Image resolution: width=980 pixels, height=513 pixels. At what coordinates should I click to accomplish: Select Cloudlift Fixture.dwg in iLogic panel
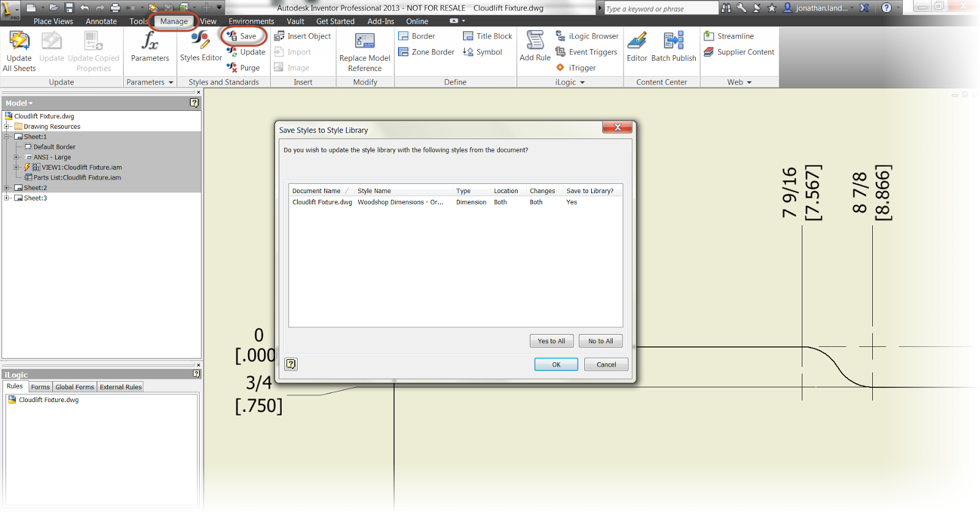coord(43,400)
